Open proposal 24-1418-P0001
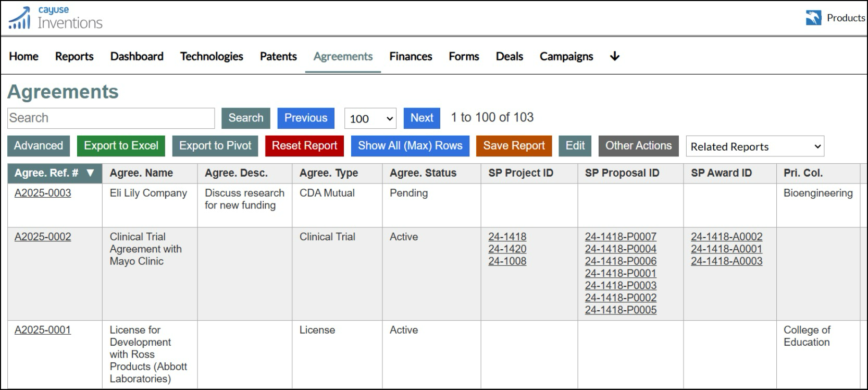This screenshot has height=390, width=868. pos(621,273)
